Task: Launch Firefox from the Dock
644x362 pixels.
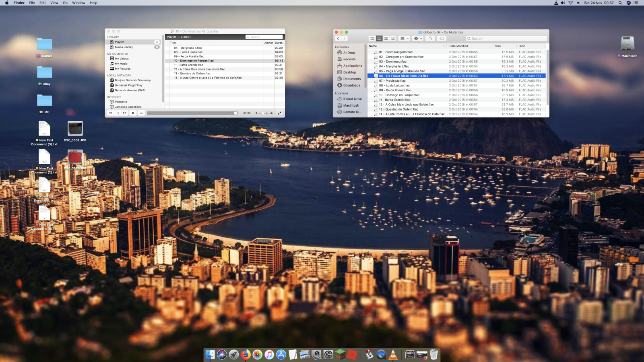Action: tap(246, 354)
